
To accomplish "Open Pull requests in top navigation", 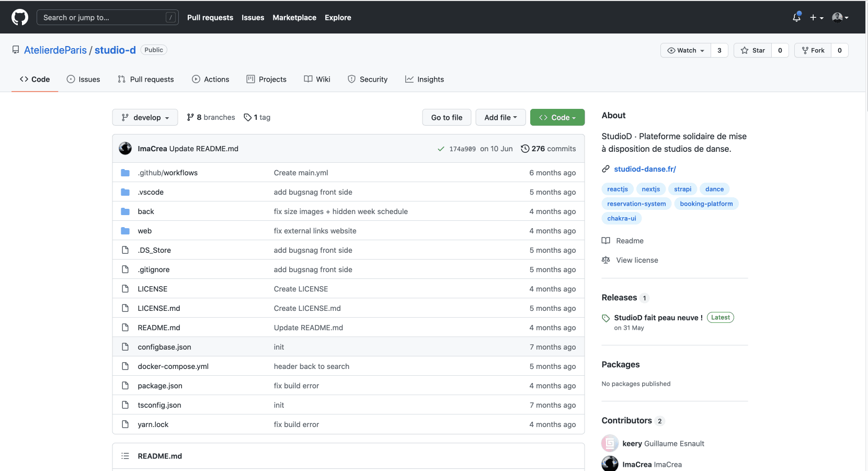I will point(210,17).
